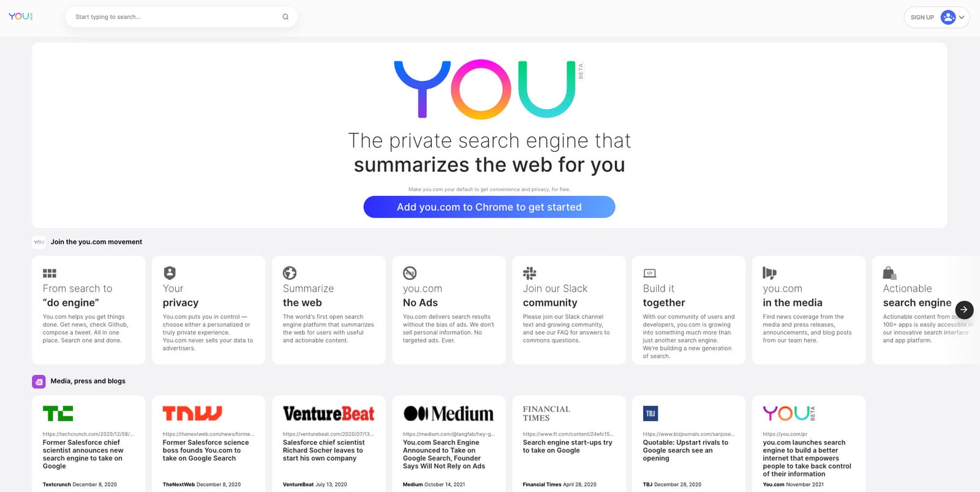The image size is (980, 492).
Task: Open the VentureBeat Salesforce chief scientist article
Action: (328, 444)
